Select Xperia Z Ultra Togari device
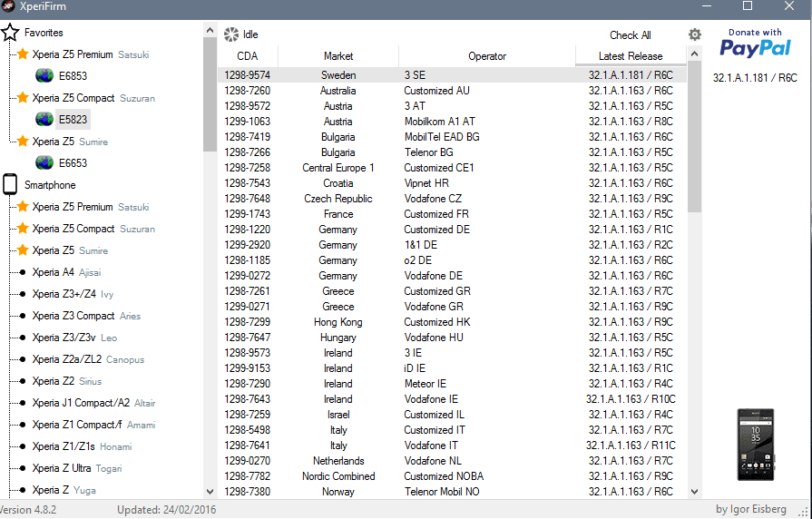The image size is (812, 519). pos(76,467)
